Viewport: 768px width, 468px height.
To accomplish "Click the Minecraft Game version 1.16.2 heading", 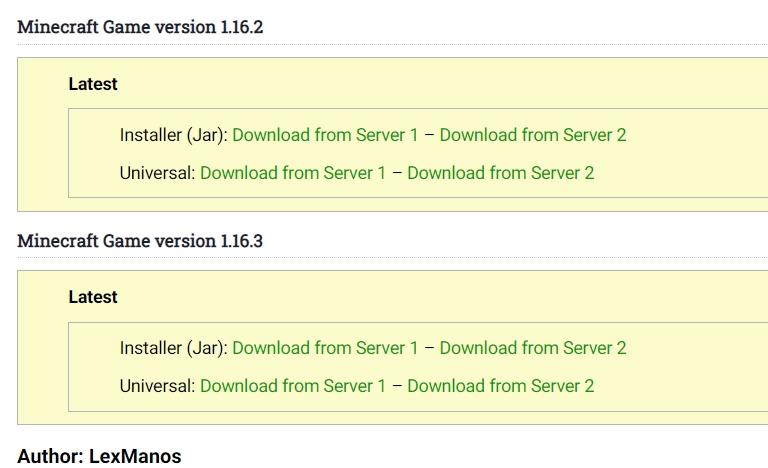I will 140,27.
